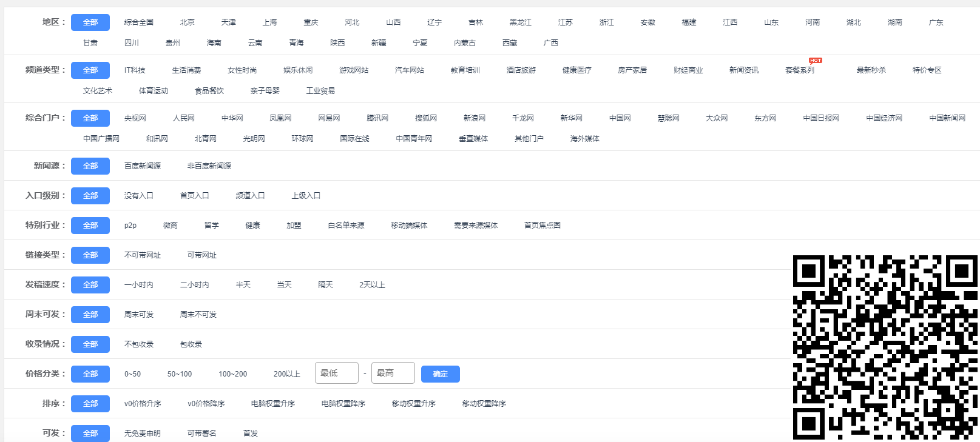Choose 非百度新闻源 filter
Screen dimensions: 980x442
209,166
